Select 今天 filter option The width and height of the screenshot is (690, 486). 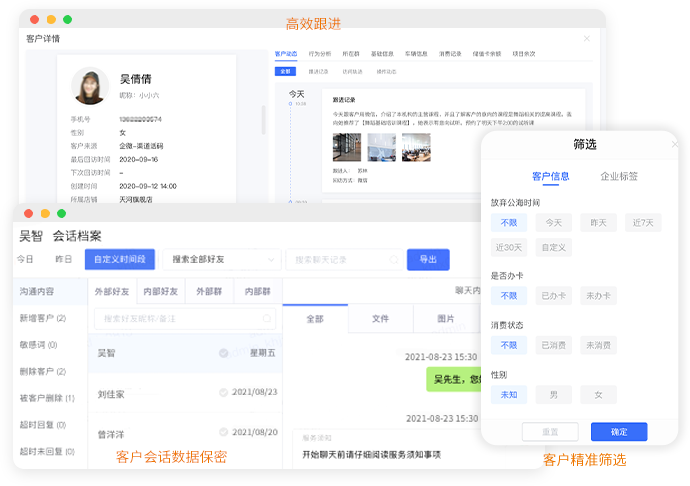coord(554,223)
